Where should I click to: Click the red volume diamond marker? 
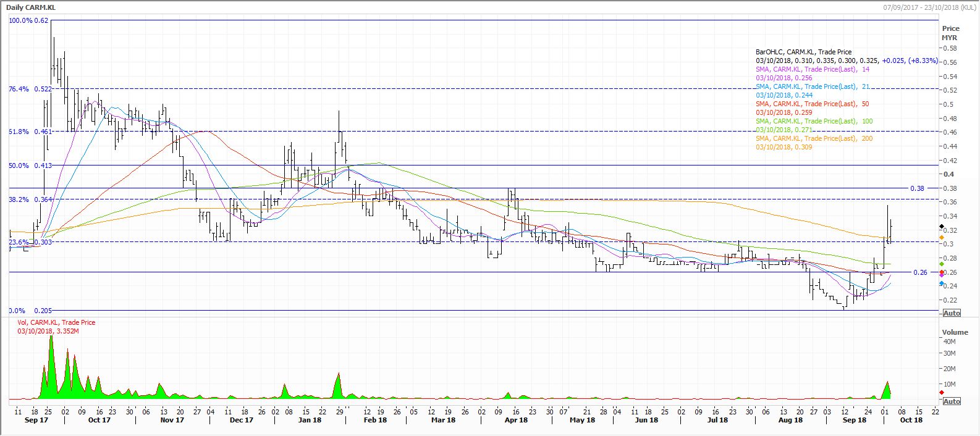click(941, 384)
